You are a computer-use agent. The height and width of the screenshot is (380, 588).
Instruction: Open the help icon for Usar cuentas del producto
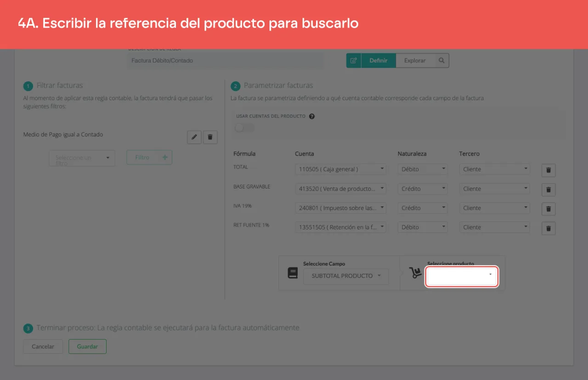click(312, 116)
